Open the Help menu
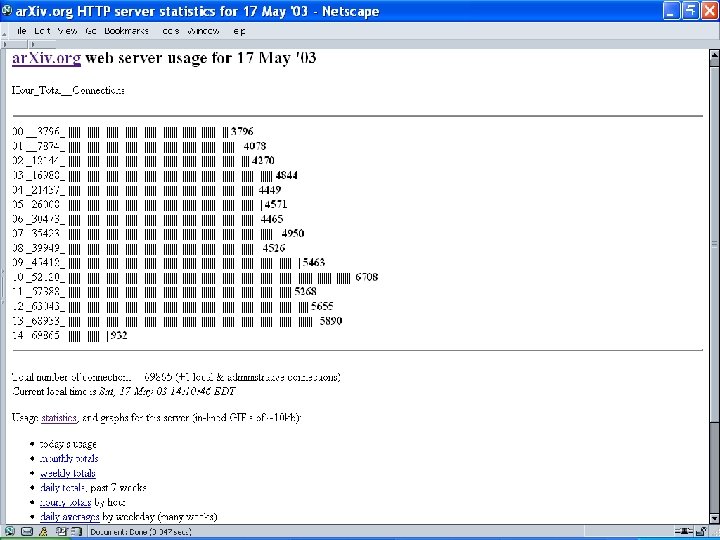 click(x=239, y=31)
